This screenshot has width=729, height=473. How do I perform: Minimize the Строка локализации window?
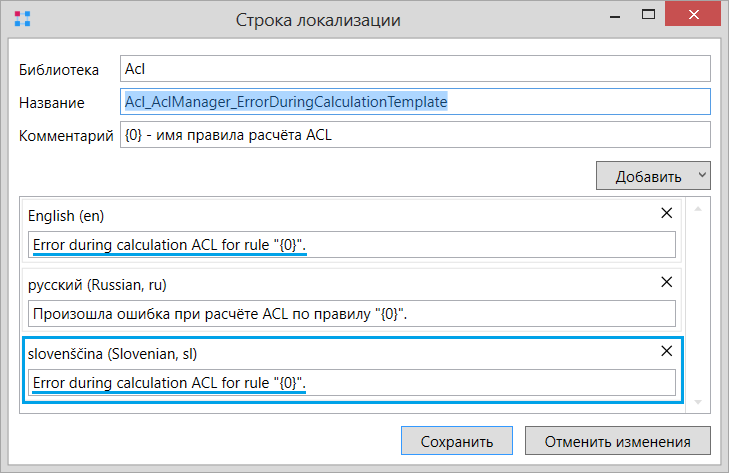pyautogui.click(x=615, y=16)
